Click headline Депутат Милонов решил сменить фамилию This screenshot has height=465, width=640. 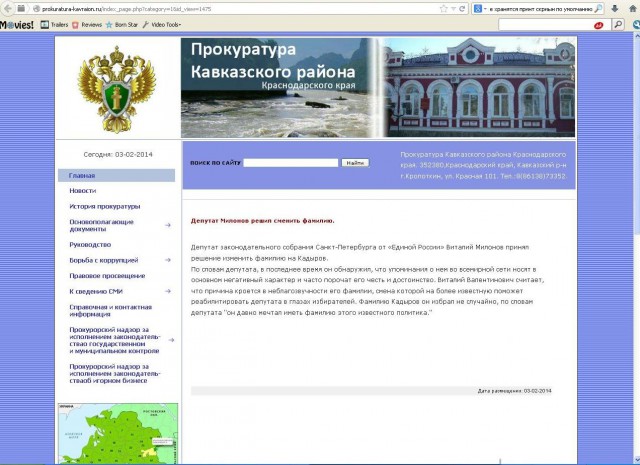[262, 221]
